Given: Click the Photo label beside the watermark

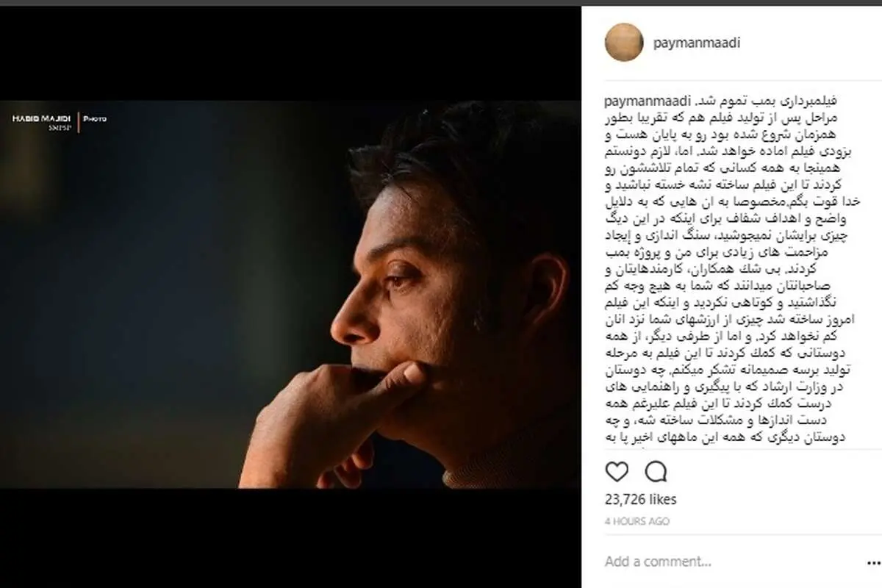Looking at the screenshot, I should (96, 118).
